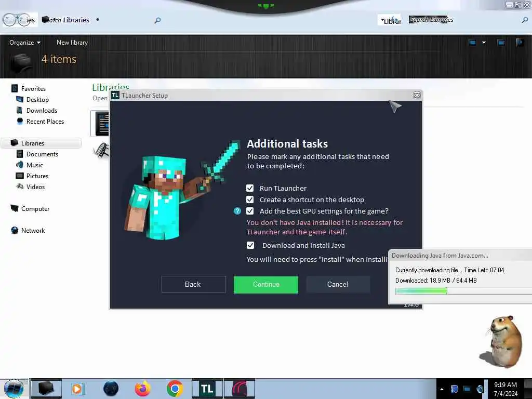Click the red arc app taskbar icon
Image resolution: width=532 pixels, height=399 pixels.
coord(239,389)
